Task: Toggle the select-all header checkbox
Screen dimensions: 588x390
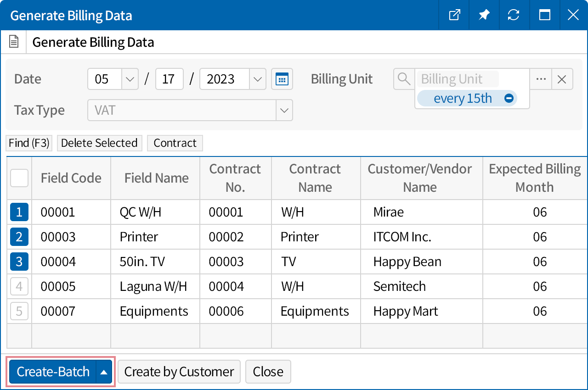Action: pos(19,178)
